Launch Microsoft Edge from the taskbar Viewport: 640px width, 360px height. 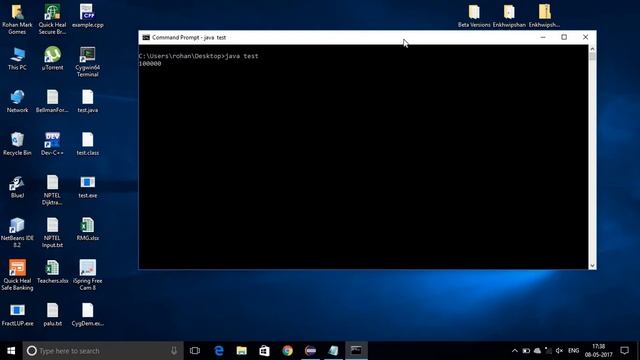point(219,351)
